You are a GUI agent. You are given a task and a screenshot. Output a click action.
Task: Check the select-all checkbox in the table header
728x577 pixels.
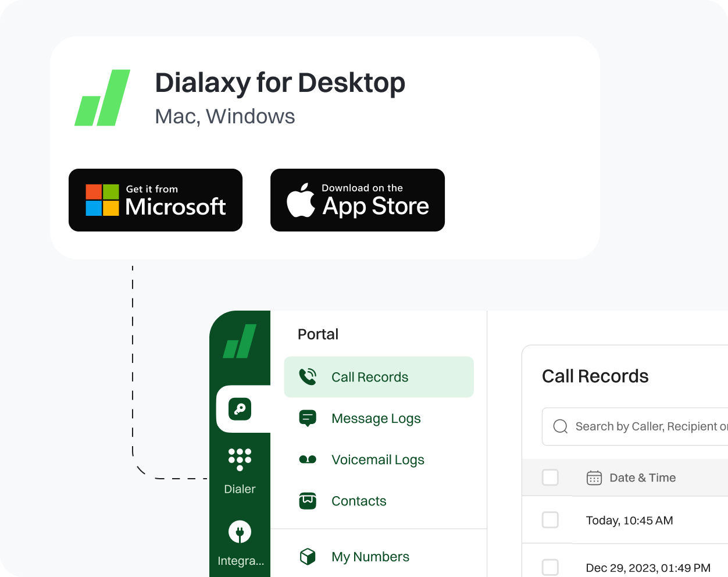(x=549, y=477)
